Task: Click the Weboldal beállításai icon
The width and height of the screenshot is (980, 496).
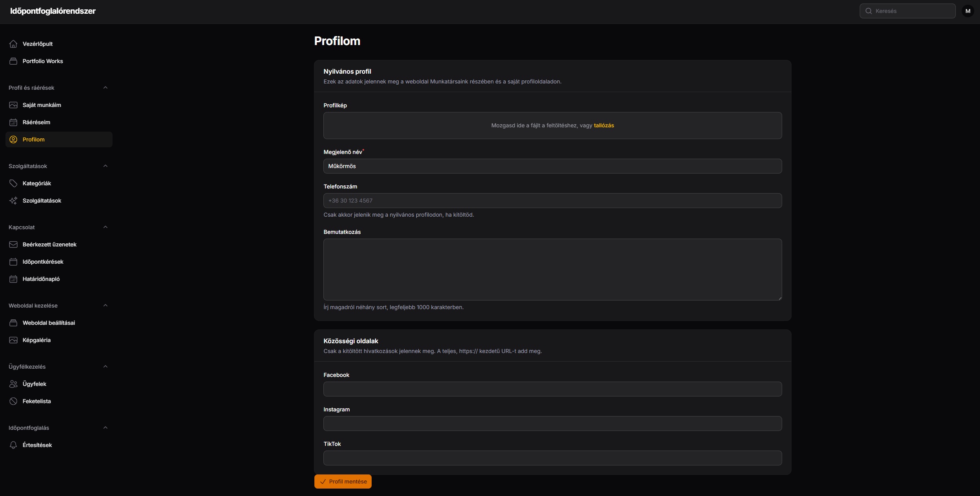Action: pyautogui.click(x=13, y=323)
